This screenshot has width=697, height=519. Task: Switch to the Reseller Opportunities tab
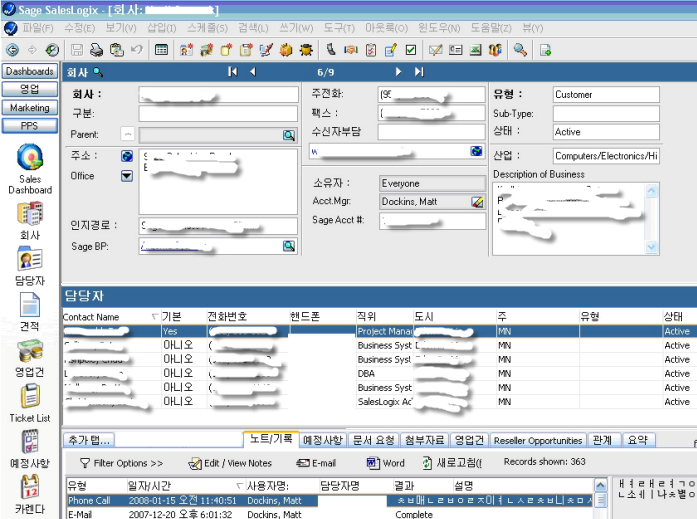coord(538,440)
